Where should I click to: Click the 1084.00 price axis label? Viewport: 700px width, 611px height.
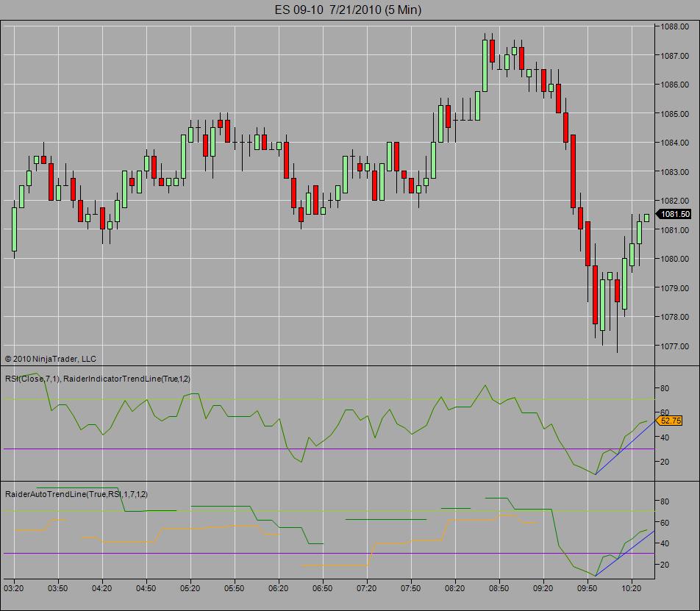674,143
